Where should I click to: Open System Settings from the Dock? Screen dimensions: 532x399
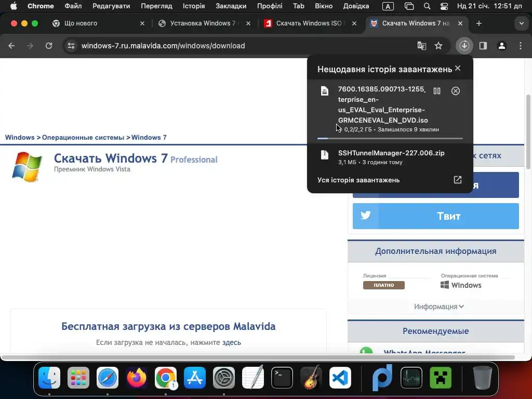pyautogui.click(x=224, y=378)
